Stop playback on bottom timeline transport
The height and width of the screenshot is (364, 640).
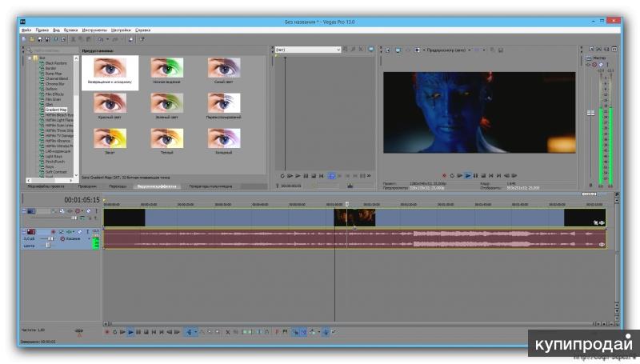(x=146, y=332)
